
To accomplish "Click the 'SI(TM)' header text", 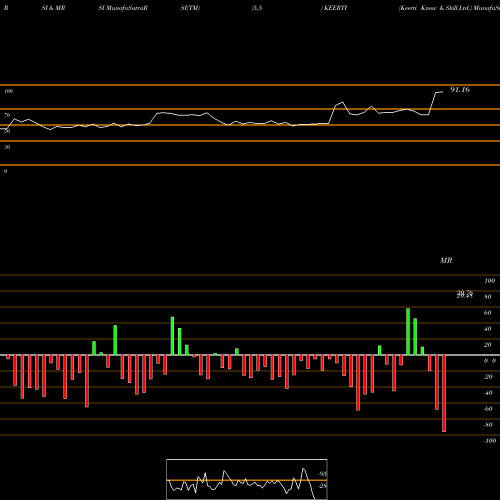I will click(190, 8).
